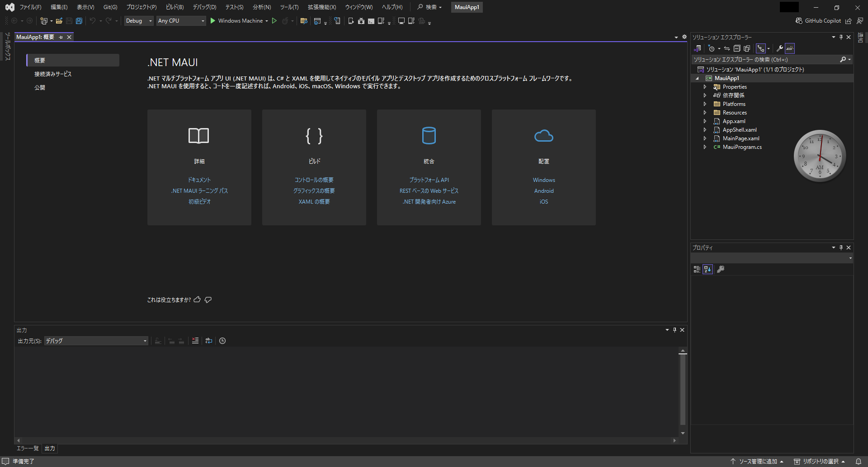Click the New Project toolbar icon

[x=44, y=21]
